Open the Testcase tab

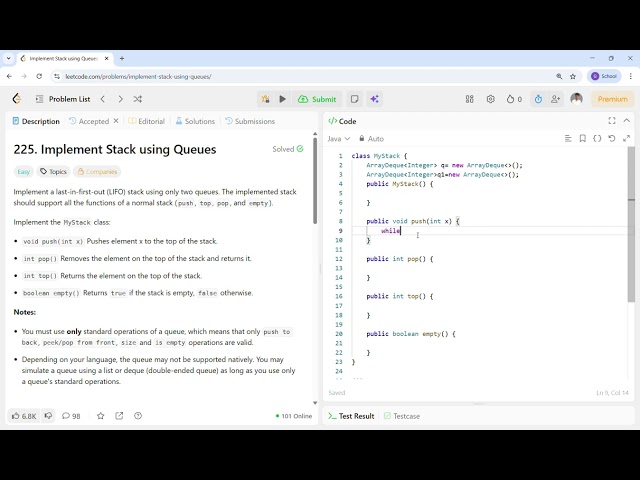[x=402, y=416]
